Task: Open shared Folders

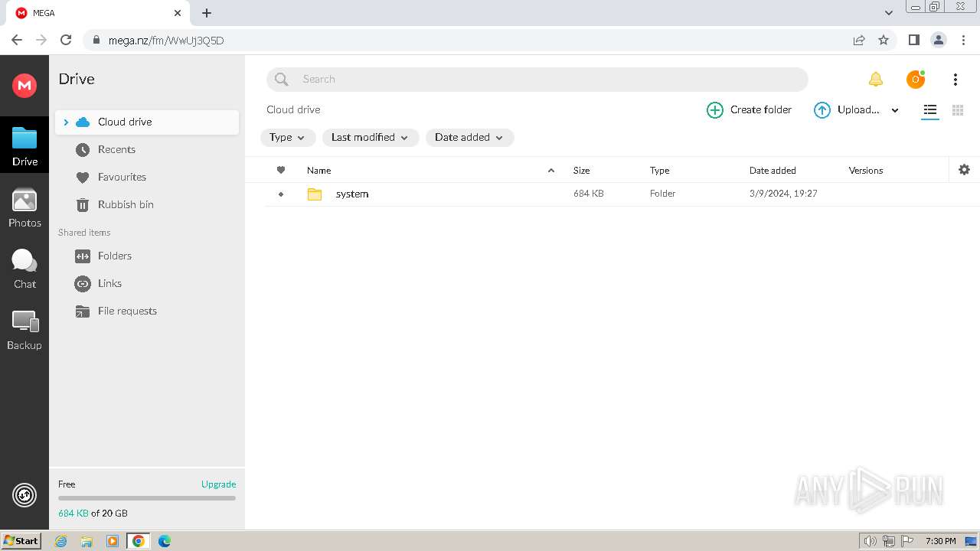Action: tap(114, 256)
